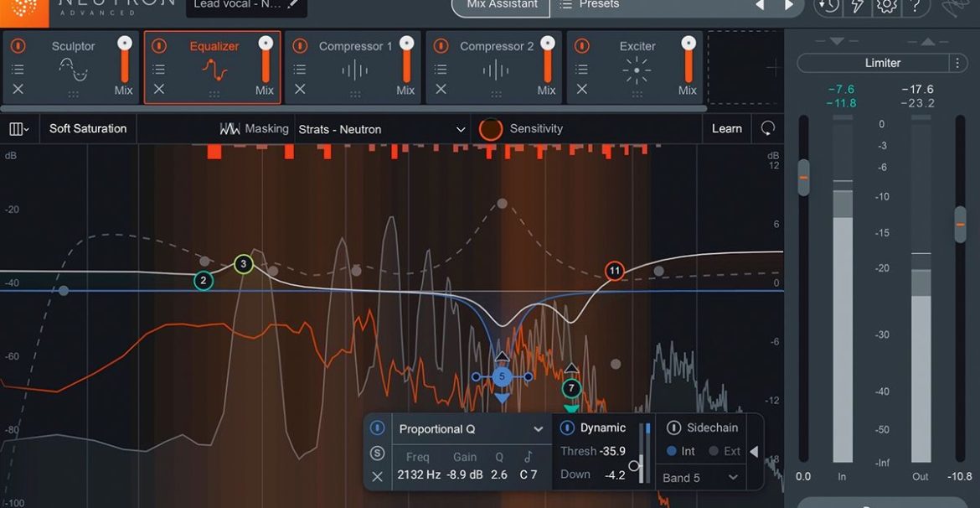Remove the Compressor 2 module with its X
Image resolution: width=980 pixels, height=508 pixels.
[x=441, y=90]
